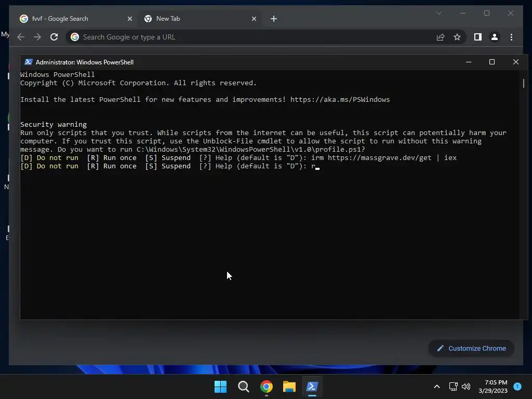
Task: Open a new Chrome tab with plus button
Action: pyautogui.click(x=274, y=19)
